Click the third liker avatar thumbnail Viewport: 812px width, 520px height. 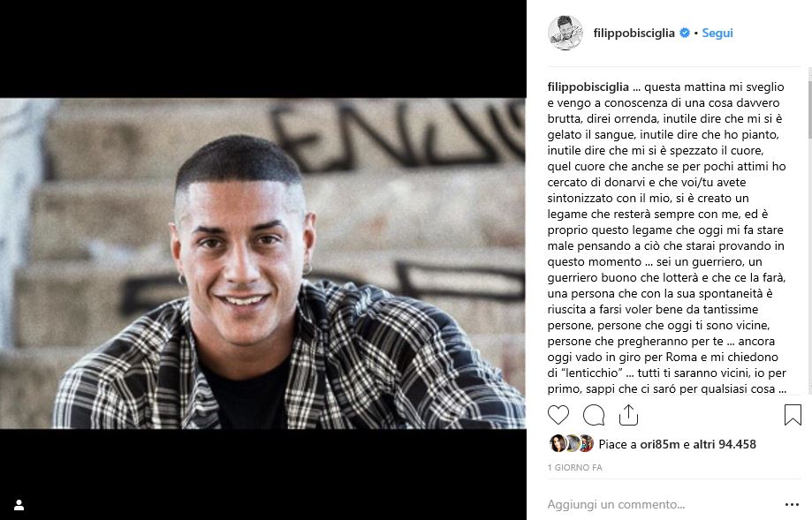[x=586, y=443]
